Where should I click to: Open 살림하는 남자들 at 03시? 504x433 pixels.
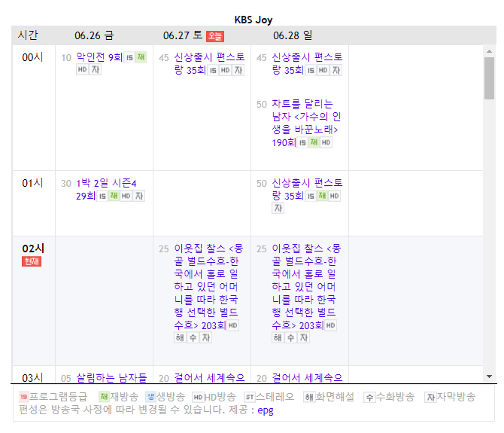click(x=111, y=378)
